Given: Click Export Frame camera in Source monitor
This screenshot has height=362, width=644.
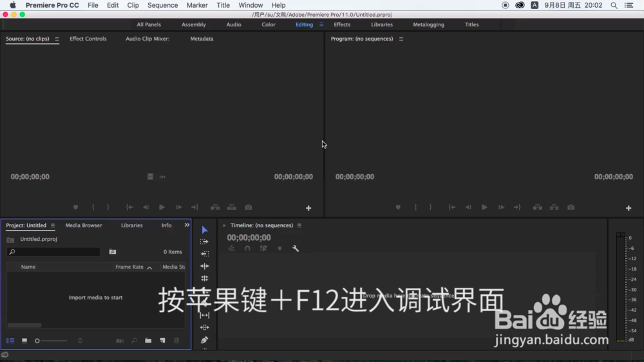Looking at the screenshot, I should 249,207.
